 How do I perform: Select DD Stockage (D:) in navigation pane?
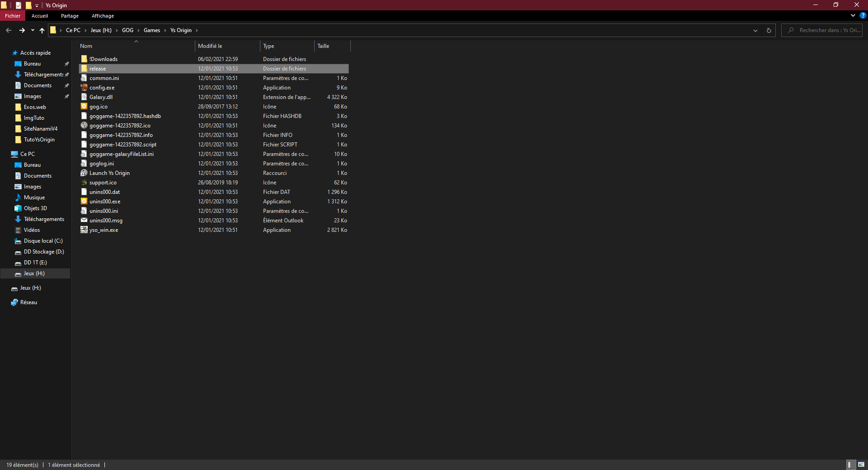pyautogui.click(x=44, y=252)
